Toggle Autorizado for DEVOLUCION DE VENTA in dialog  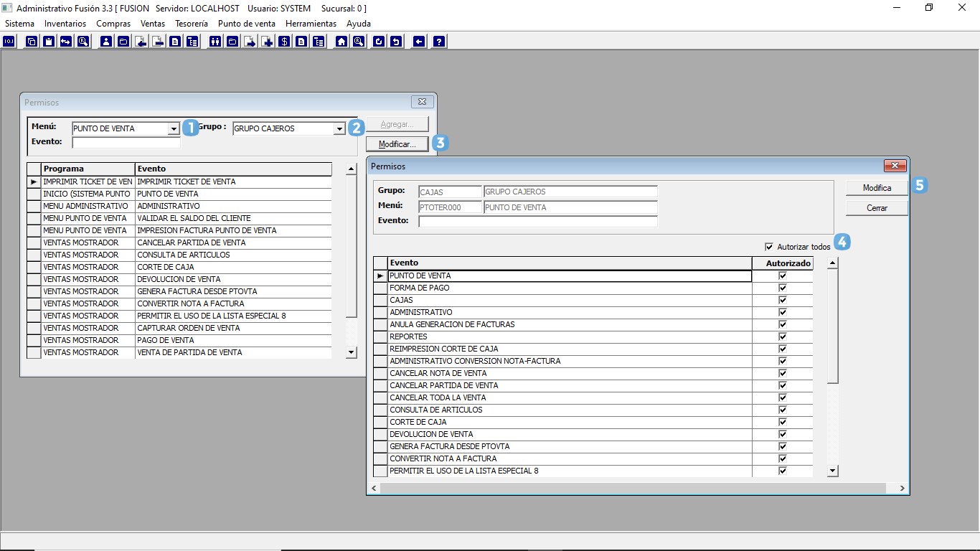tap(783, 434)
